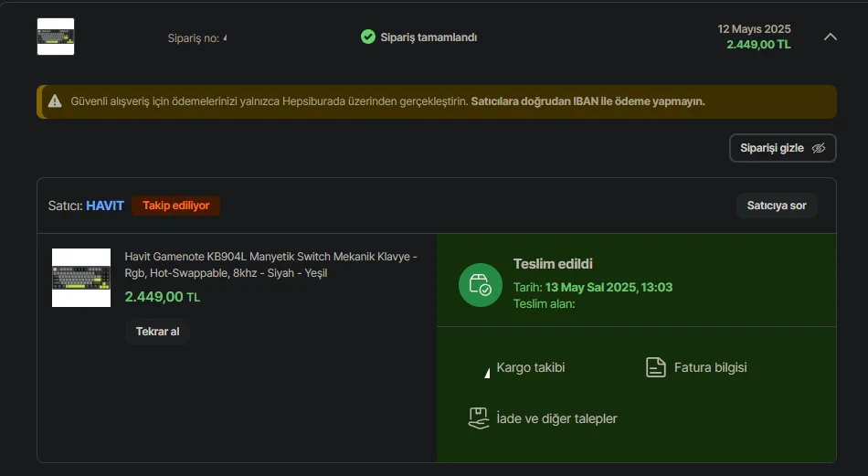This screenshot has height=476, width=868.
Task: Click the delivered package icon in the green circle
Action: coord(481,285)
